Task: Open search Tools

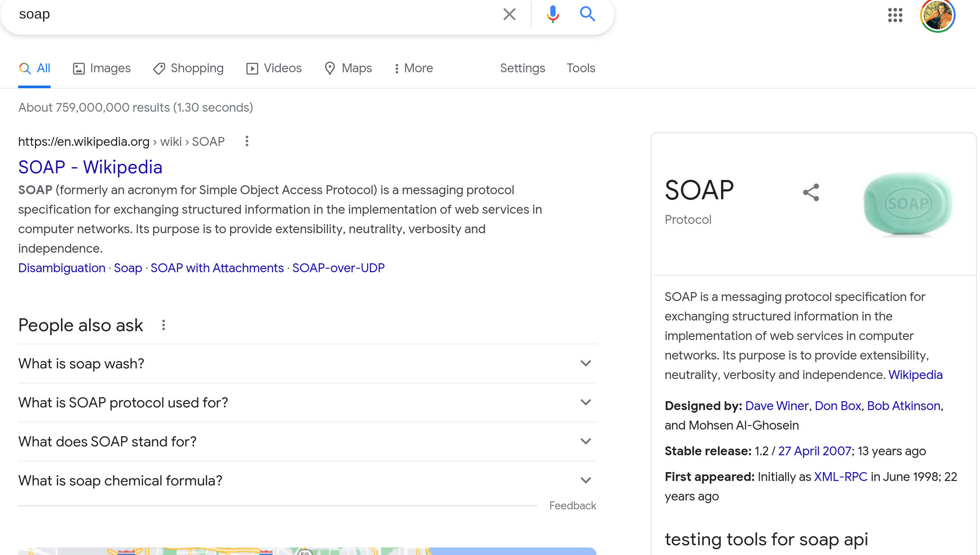Action: coord(581,68)
